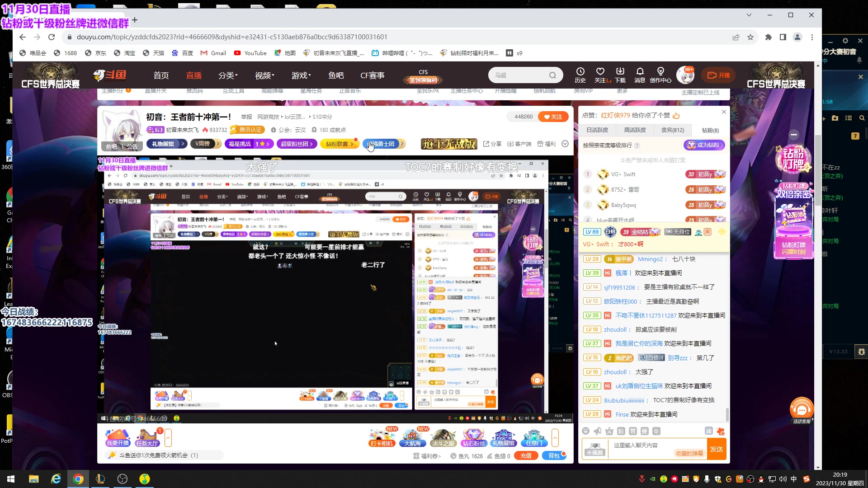Open the emoji picker in chat toolbar
Image resolution: width=868 pixels, height=488 pixels.
point(586,431)
